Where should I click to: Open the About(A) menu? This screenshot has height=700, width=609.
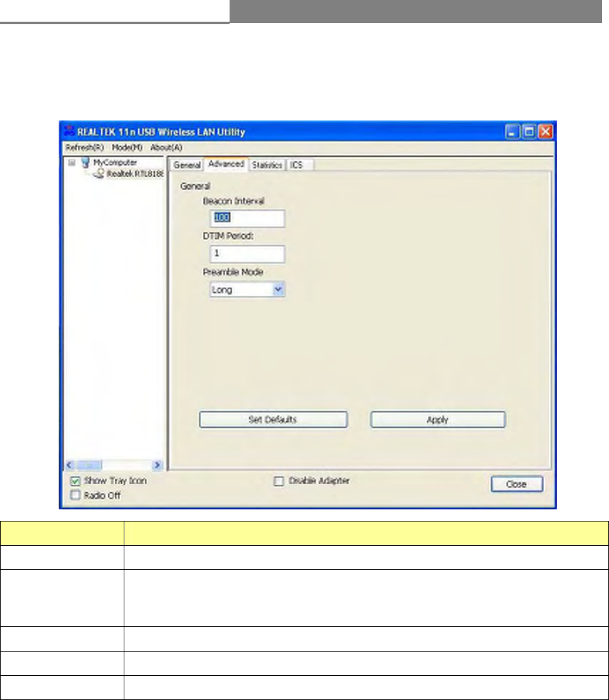click(166, 147)
